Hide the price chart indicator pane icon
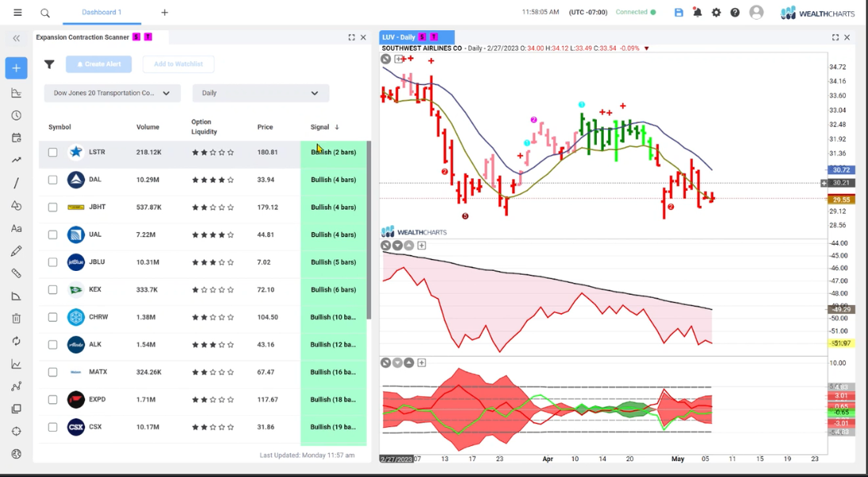The width and height of the screenshot is (868, 477). click(386, 59)
